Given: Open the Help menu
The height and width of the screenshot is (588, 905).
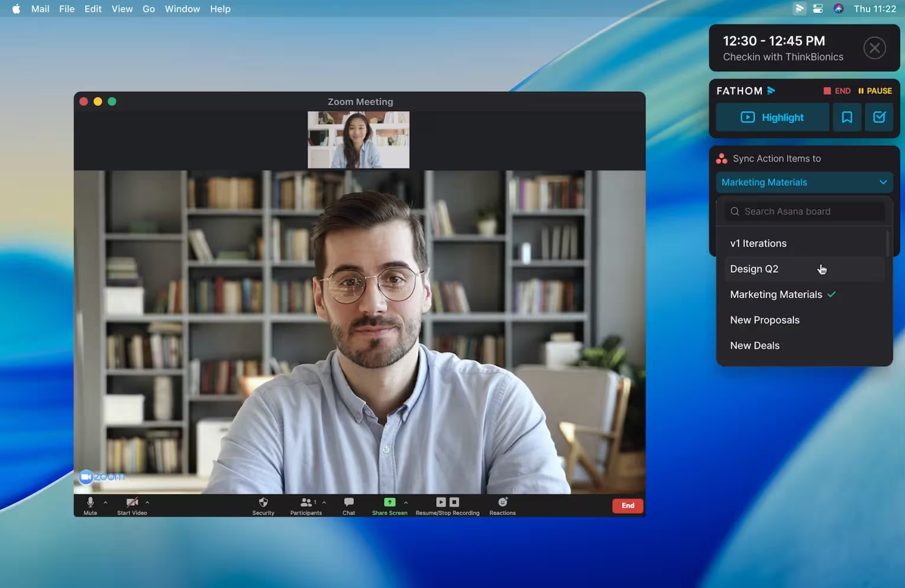Looking at the screenshot, I should click(x=220, y=9).
